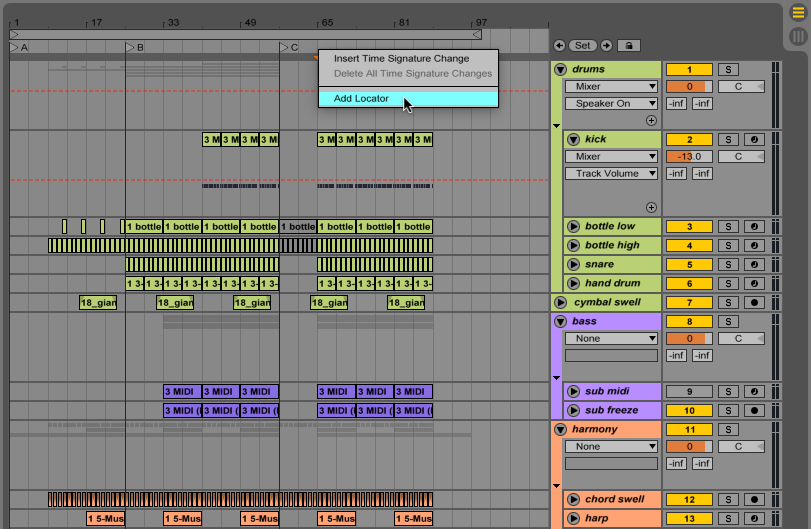Jump to previous locator arrow button
The image size is (811, 529).
click(x=559, y=46)
